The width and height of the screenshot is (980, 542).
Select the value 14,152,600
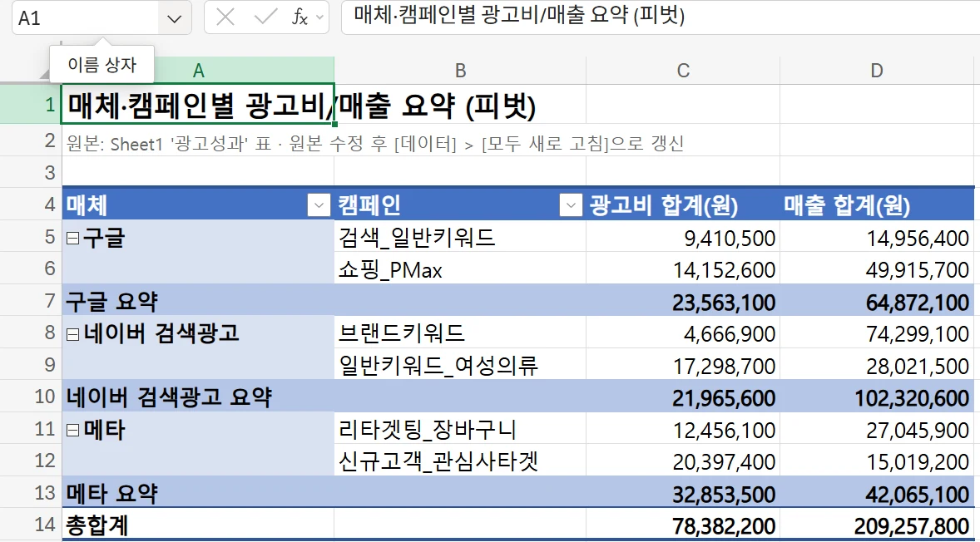(683, 269)
